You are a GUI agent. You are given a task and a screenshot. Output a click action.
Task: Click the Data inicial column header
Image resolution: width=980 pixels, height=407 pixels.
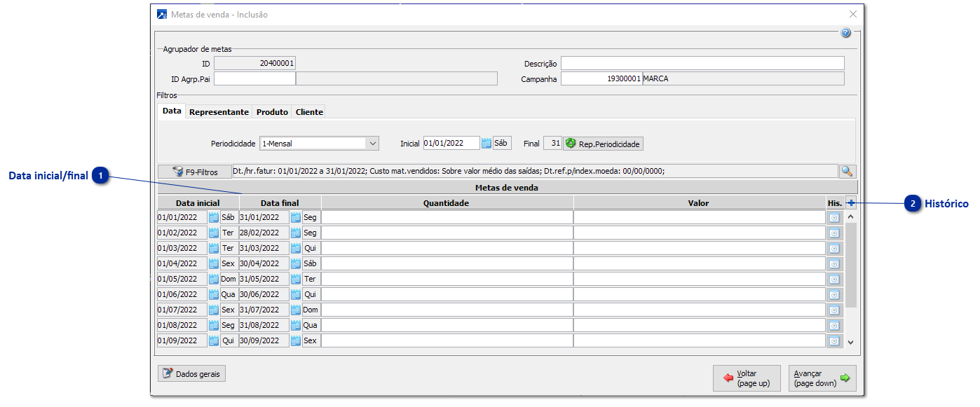[x=198, y=203]
